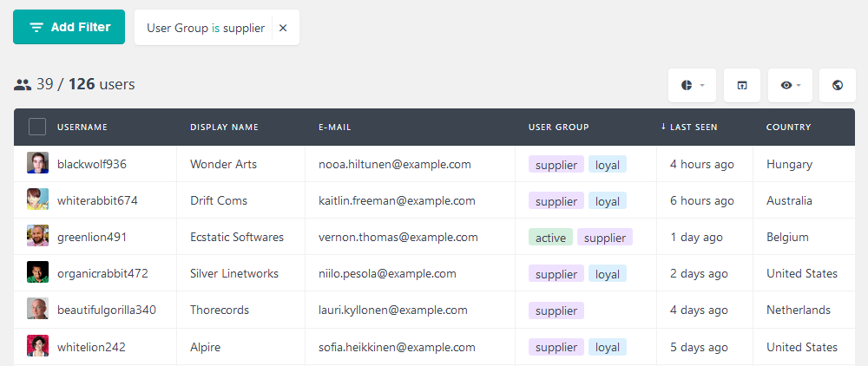Remove the User Group is supplier filter
The image size is (868, 366).
(x=283, y=28)
